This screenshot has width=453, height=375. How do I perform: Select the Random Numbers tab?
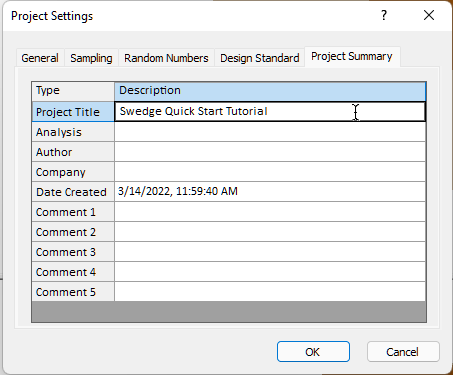(166, 58)
